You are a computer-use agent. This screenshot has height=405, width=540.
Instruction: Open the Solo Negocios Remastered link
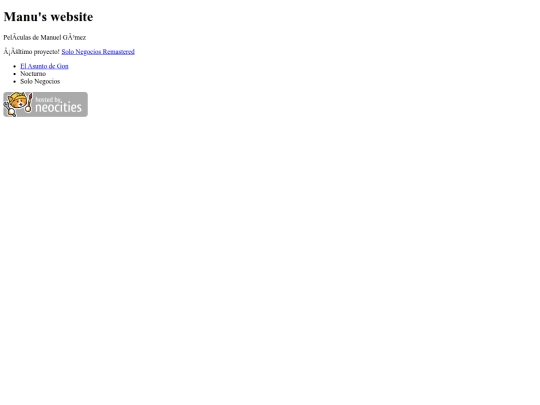[x=98, y=52]
